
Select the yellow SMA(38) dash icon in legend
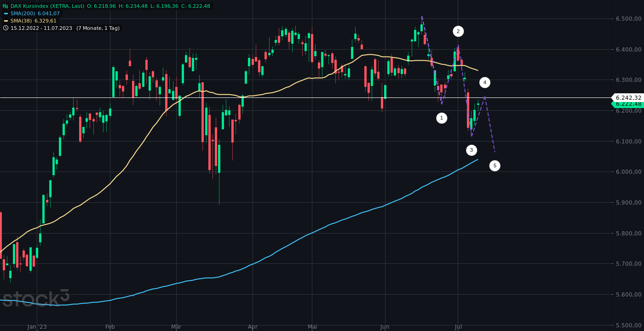pyautogui.click(x=6, y=21)
